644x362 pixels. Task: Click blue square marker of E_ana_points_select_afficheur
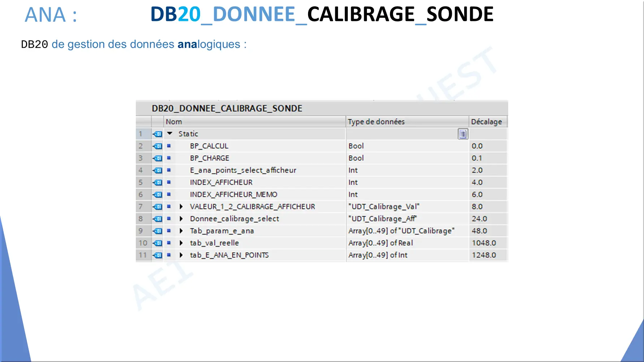pyautogui.click(x=169, y=170)
